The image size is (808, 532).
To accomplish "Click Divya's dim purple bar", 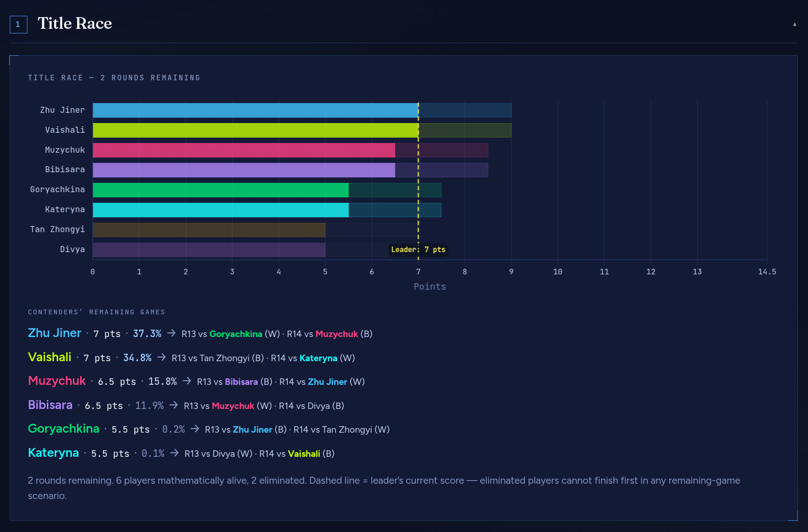I will [x=209, y=250].
